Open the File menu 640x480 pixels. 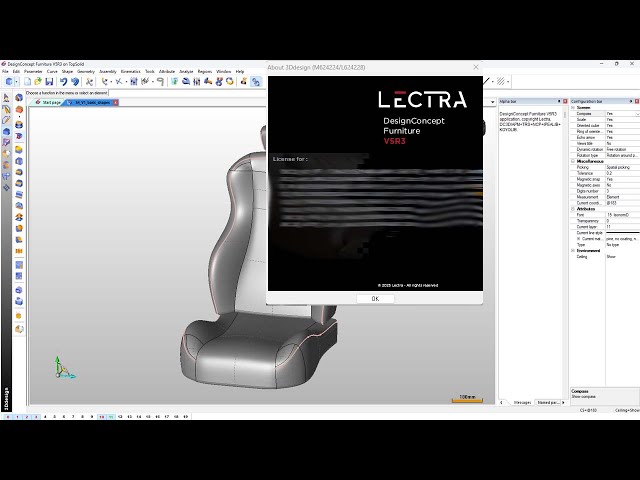5,71
